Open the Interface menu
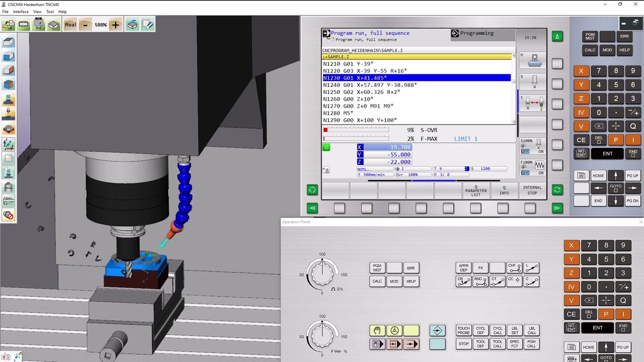 click(x=21, y=12)
